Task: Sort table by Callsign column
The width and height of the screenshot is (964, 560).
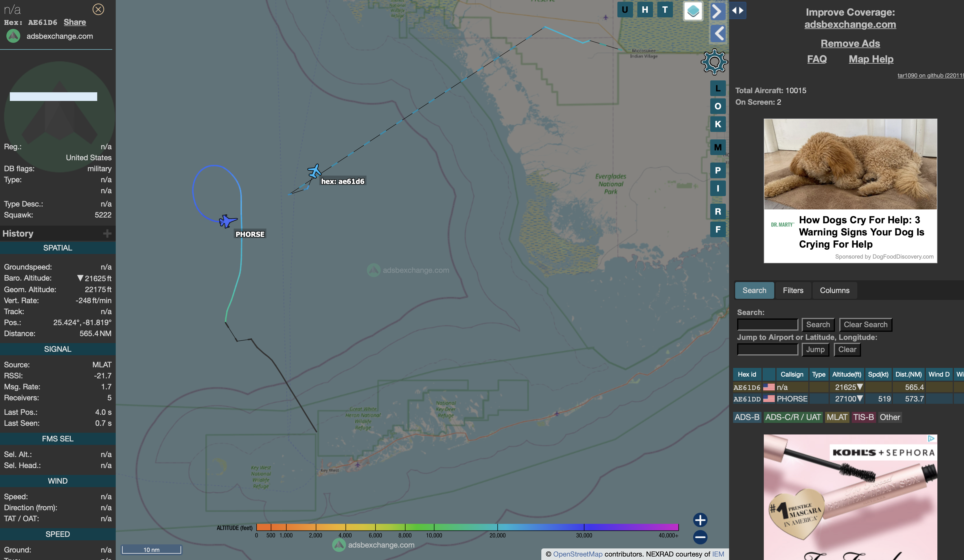Action: [792, 374]
